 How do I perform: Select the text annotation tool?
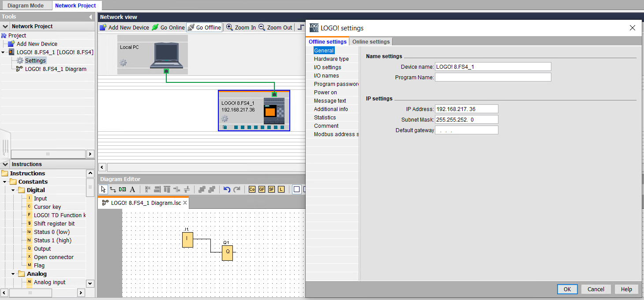(x=132, y=189)
